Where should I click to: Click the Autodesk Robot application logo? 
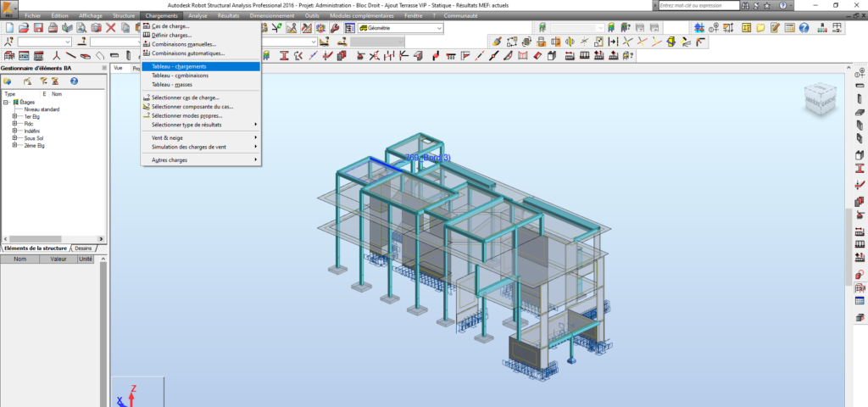8,7
